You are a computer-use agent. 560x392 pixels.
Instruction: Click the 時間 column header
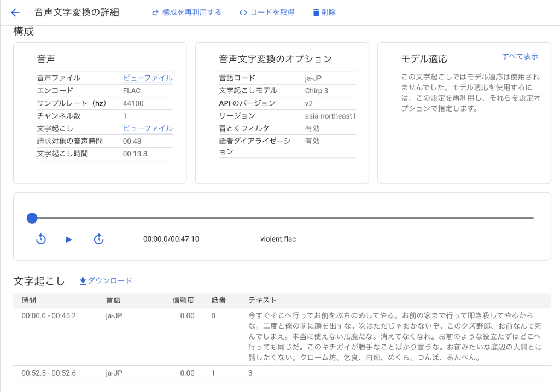tap(29, 300)
